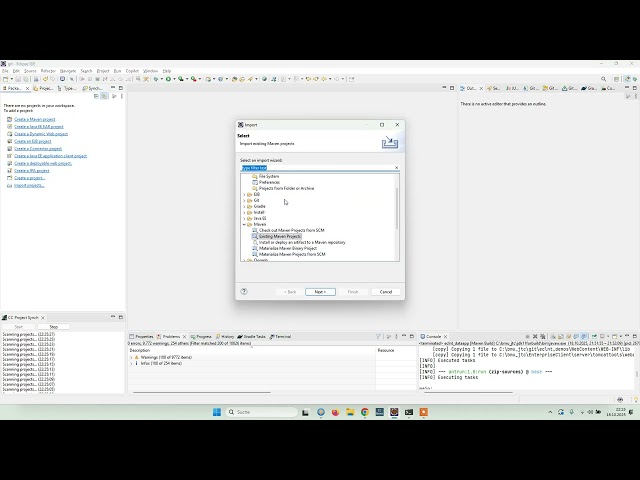Click Create a project... link

[x=30, y=178]
